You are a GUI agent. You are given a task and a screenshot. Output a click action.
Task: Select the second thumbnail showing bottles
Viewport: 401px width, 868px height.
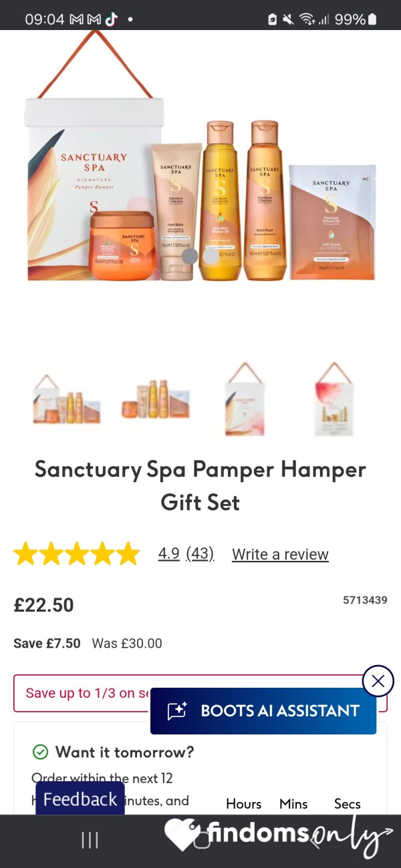155,399
